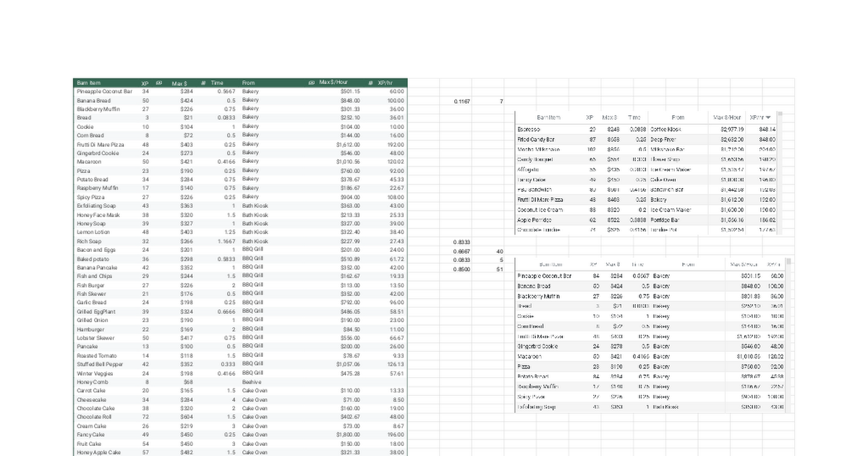Viewport: 868px width, 456px height.
Task: Click the 'Honey Face Mask' cell
Action: [x=98, y=214]
